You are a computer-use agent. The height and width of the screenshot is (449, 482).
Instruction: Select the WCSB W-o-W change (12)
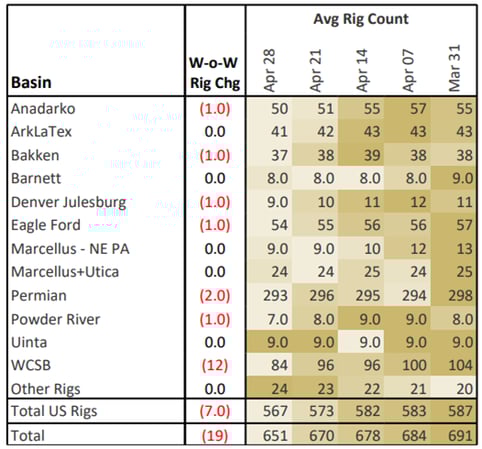point(215,365)
